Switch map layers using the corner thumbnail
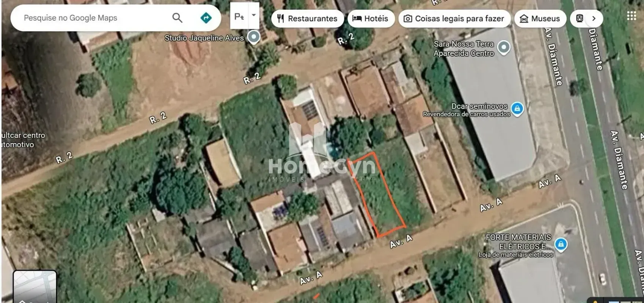Image resolution: width=644 pixels, height=303 pixels. point(35,287)
